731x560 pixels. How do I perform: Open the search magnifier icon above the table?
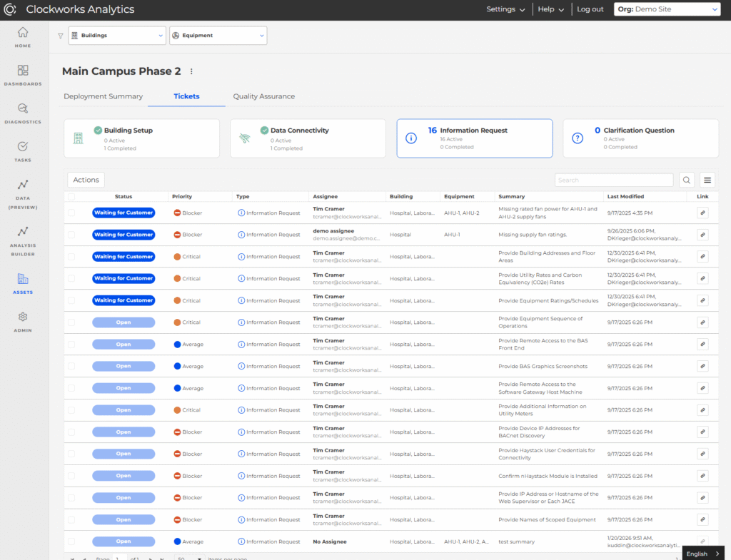(685, 180)
